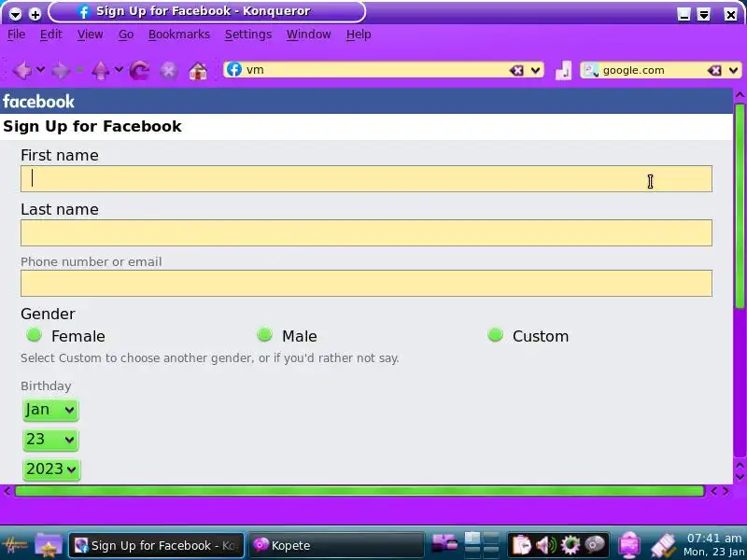Screen dimensions: 747x560
Task: Reload the page with the Reload icon
Action: [x=139, y=71]
